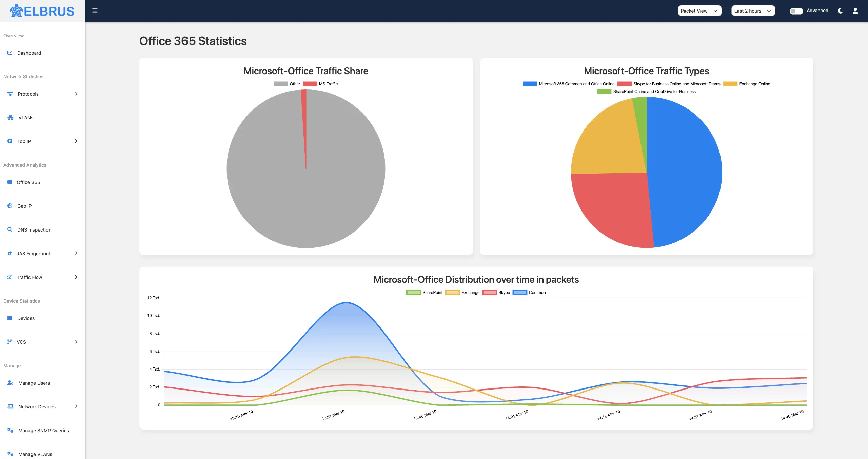Toggle Skype series in distribution chart legend
Screen dimensions: 868x459
click(x=496, y=292)
